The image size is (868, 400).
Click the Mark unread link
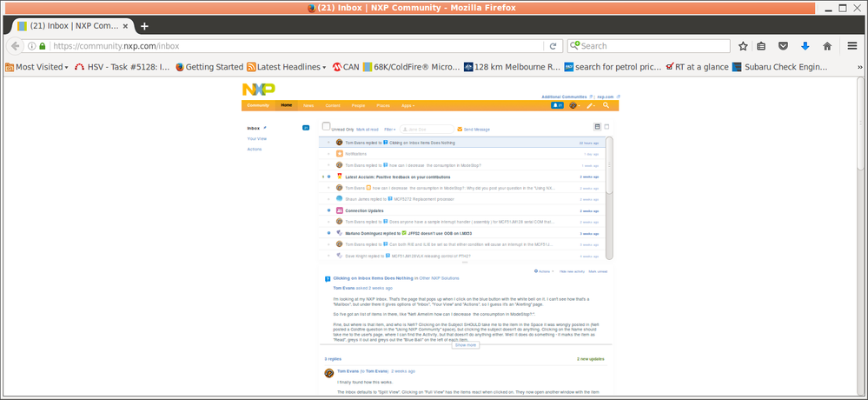click(x=598, y=271)
